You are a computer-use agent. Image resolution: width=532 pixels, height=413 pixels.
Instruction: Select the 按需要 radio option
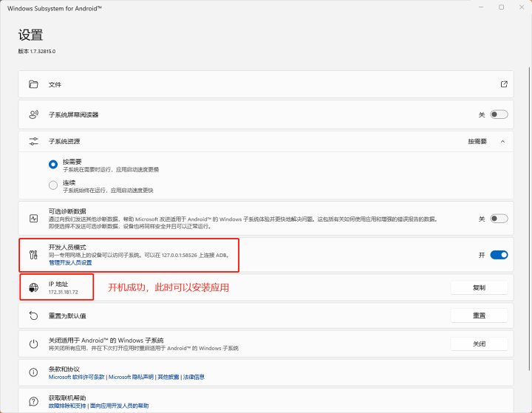point(53,164)
